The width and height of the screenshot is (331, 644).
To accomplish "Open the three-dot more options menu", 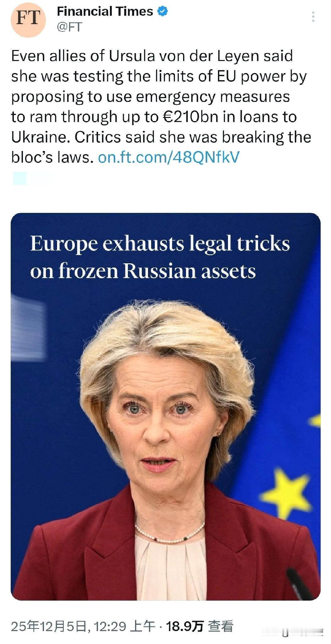I will click(313, 17).
